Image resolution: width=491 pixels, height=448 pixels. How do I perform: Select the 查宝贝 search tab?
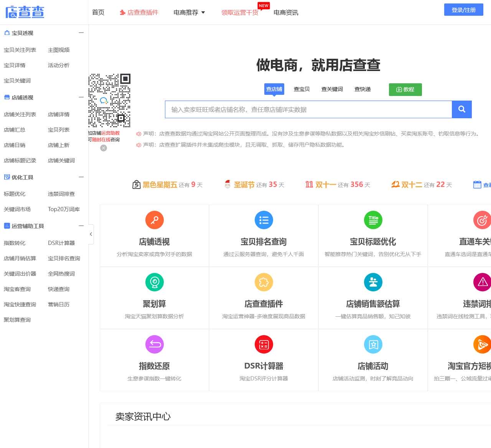pos(302,89)
